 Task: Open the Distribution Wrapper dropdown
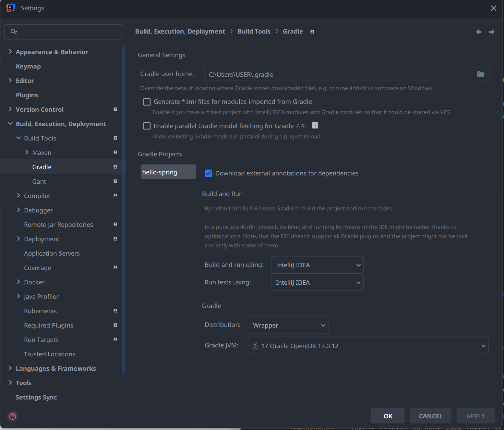[x=288, y=325]
